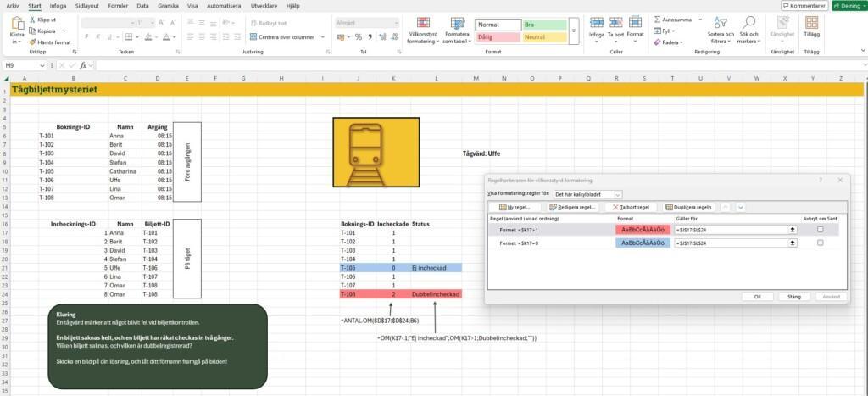This screenshot has height=396, width=868.
Task: Click the Autosumma icon
Action: (x=658, y=20)
